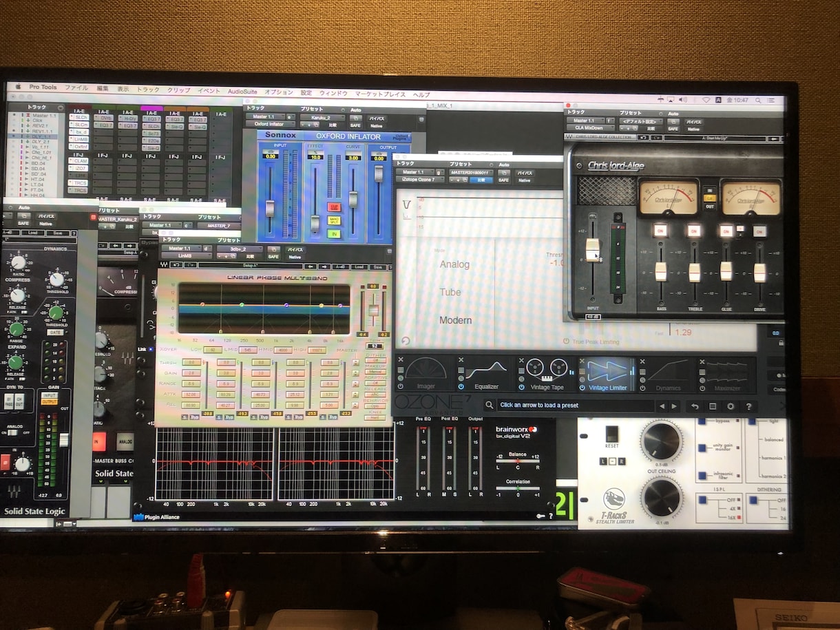Open Ozone options gear icon
Viewport: 840px width, 630px height.
pyautogui.click(x=730, y=406)
